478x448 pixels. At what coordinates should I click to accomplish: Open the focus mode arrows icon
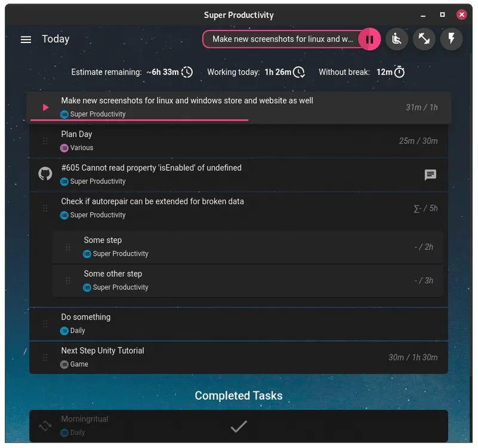tap(424, 39)
